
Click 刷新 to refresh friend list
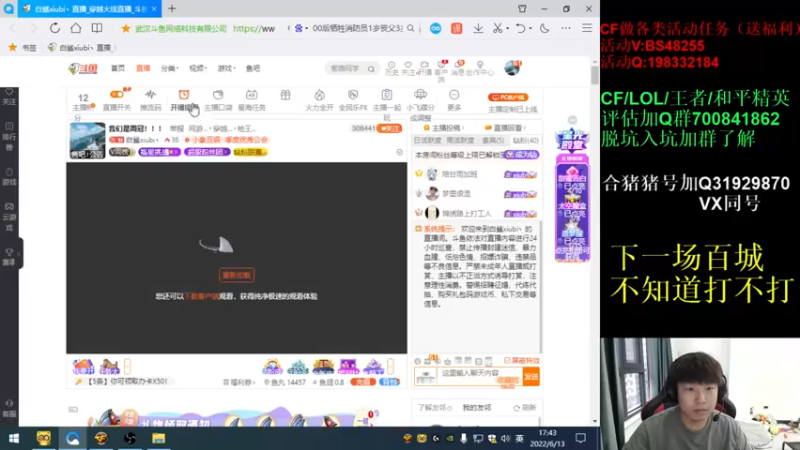click(525, 408)
